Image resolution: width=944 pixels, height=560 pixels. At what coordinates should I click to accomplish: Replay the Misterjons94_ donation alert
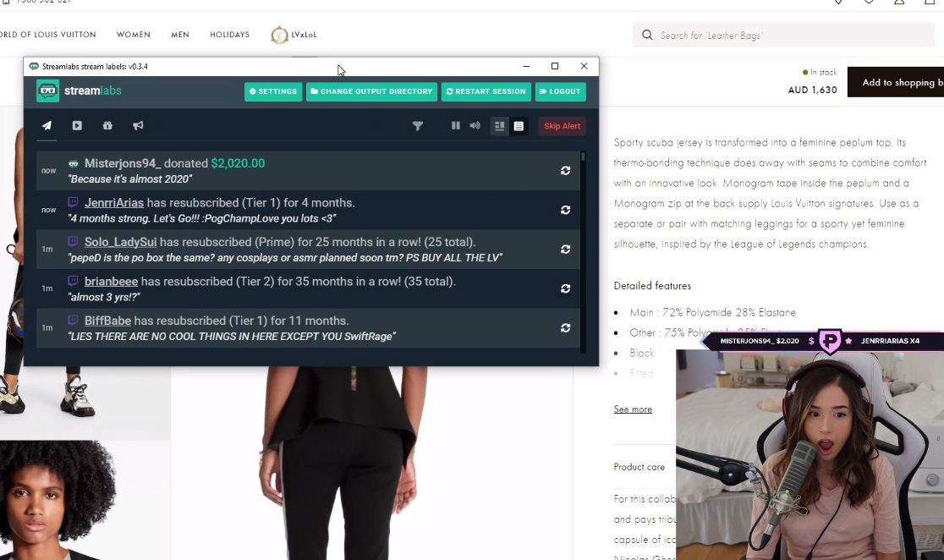pyautogui.click(x=565, y=170)
